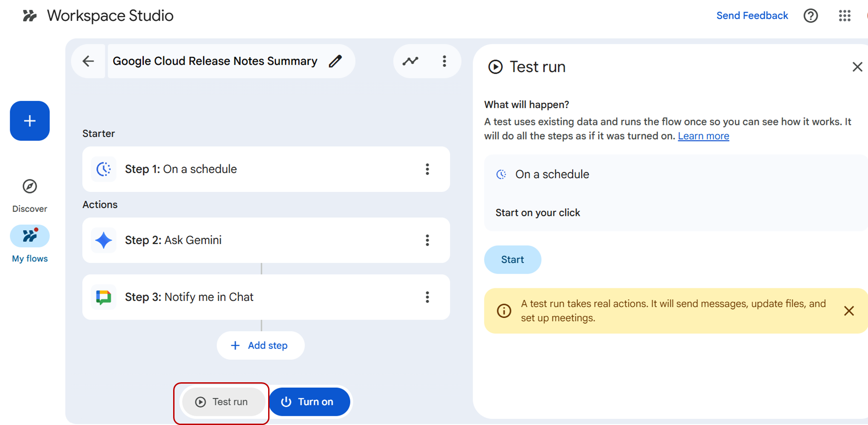The width and height of the screenshot is (868, 425).
Task: Turn on the flow
Action: (309, 402)
